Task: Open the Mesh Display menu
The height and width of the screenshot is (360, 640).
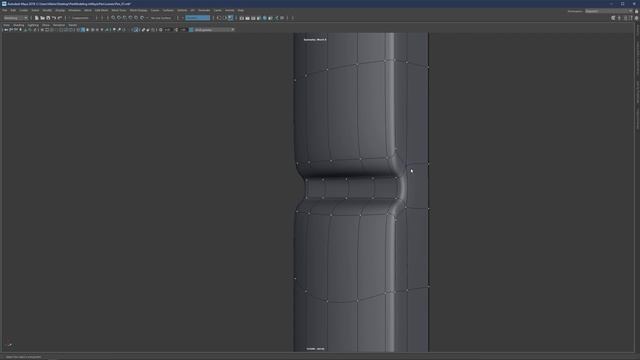Action: [138, 10]
